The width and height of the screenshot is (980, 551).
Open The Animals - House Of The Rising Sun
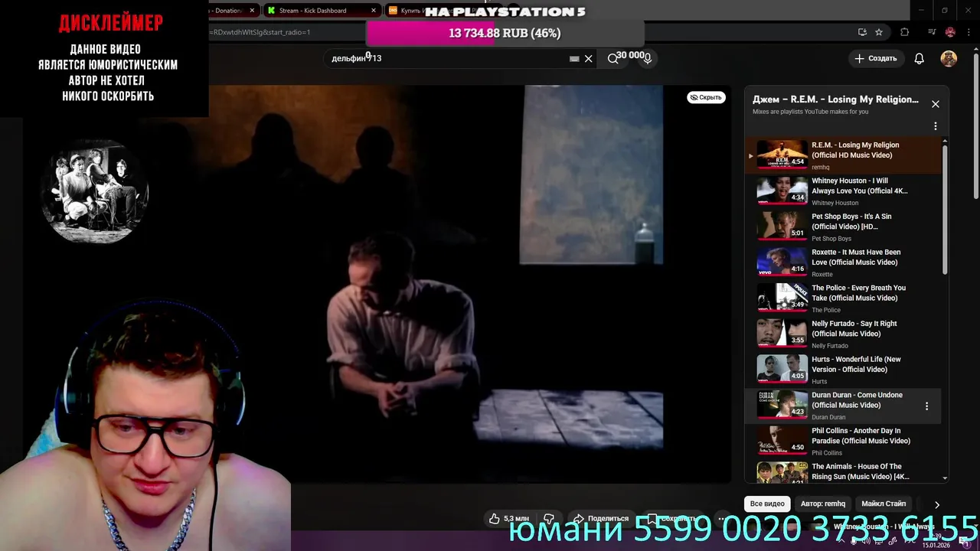tap(843, 472)
